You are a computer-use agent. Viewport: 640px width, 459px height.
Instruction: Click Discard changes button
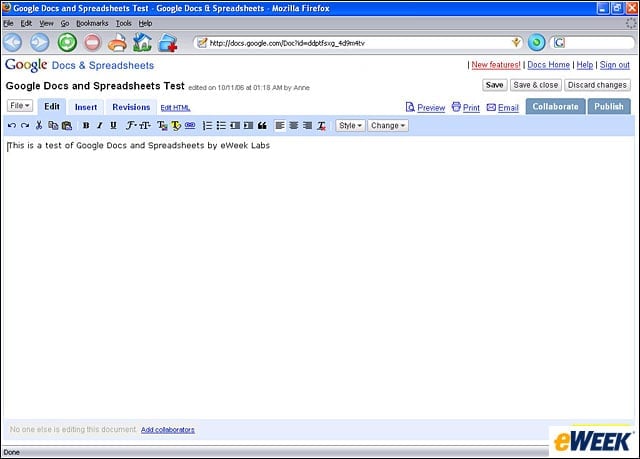[597, 85]
